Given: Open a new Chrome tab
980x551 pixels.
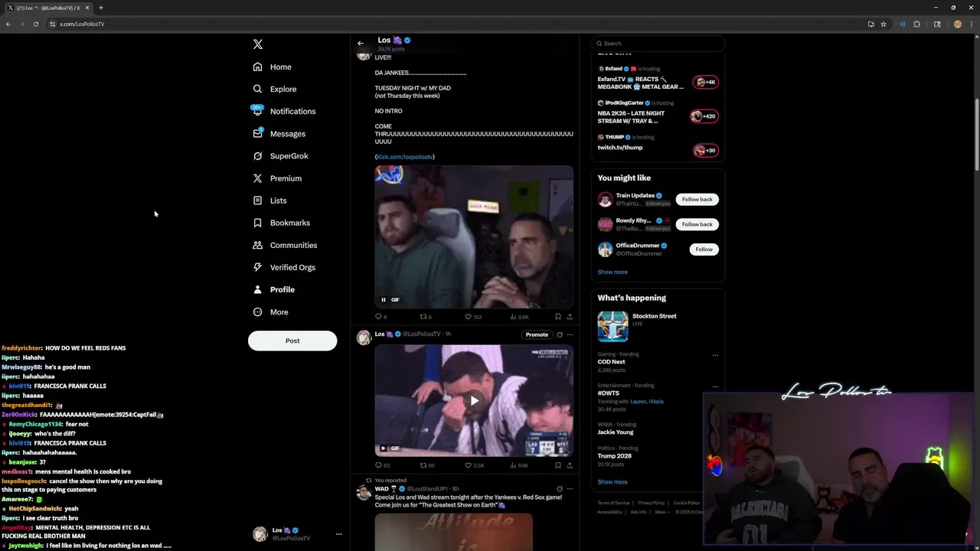Looking at the screenshot, I should (100, 8).
